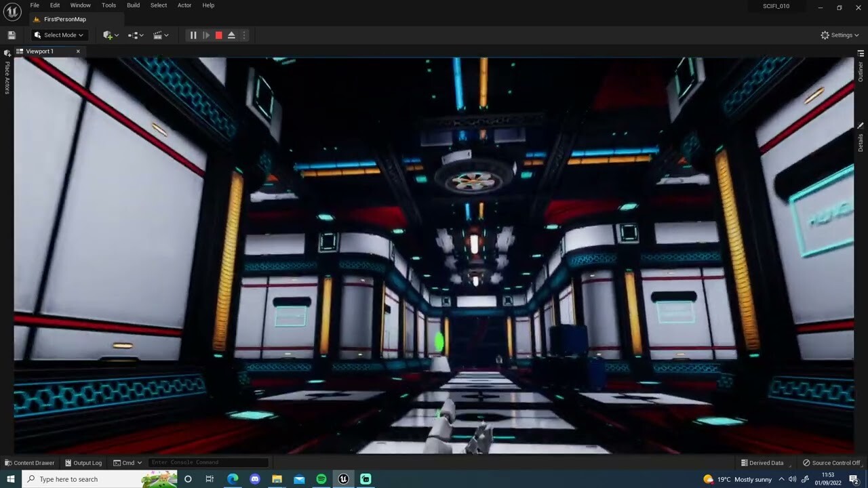Open the Cmd console type dropdown
This screenshot has width=868, height=488.
pos(127,463)
